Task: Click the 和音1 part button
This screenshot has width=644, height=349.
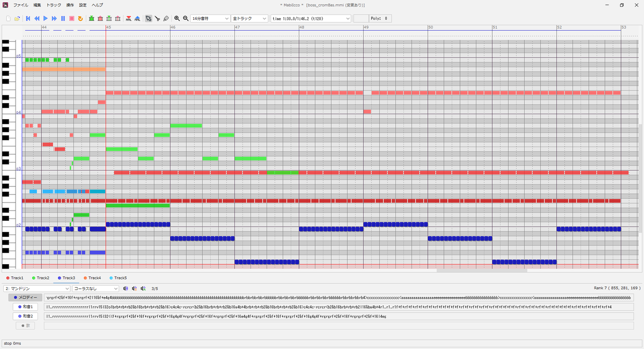Action: click(25, 307)
